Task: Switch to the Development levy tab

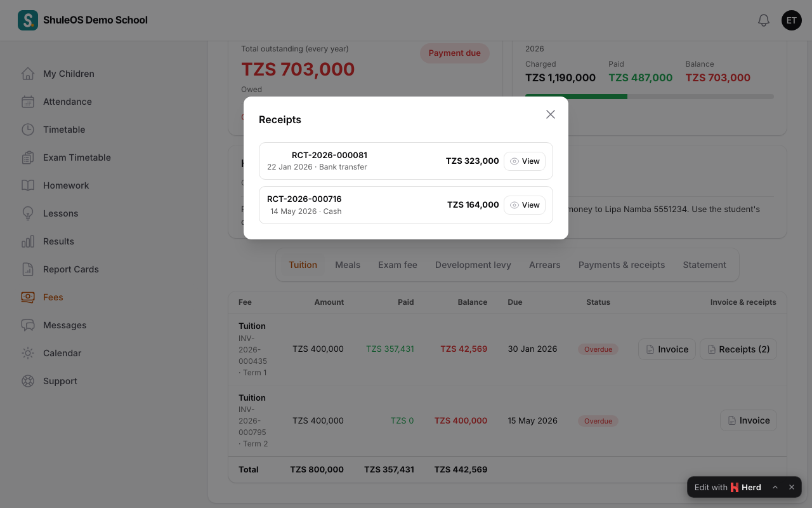Action: tap(473, 265)
